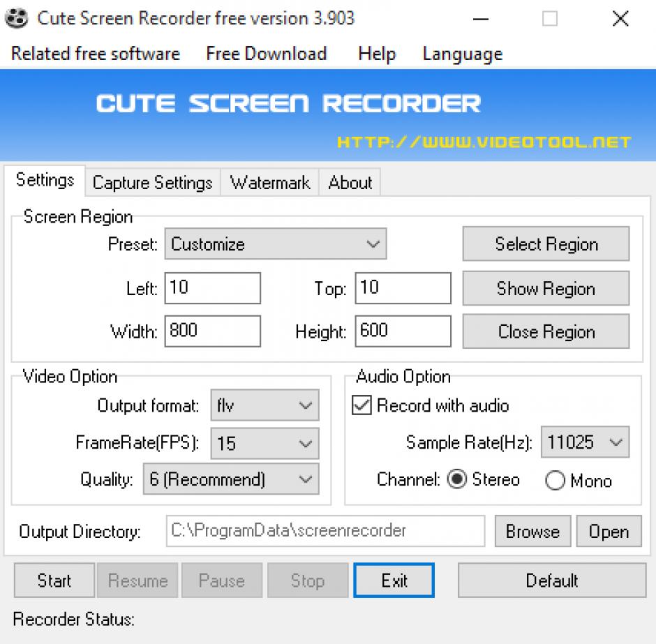The image size is (656, 644).
Task: Open the Language menu
Action: 463,54
